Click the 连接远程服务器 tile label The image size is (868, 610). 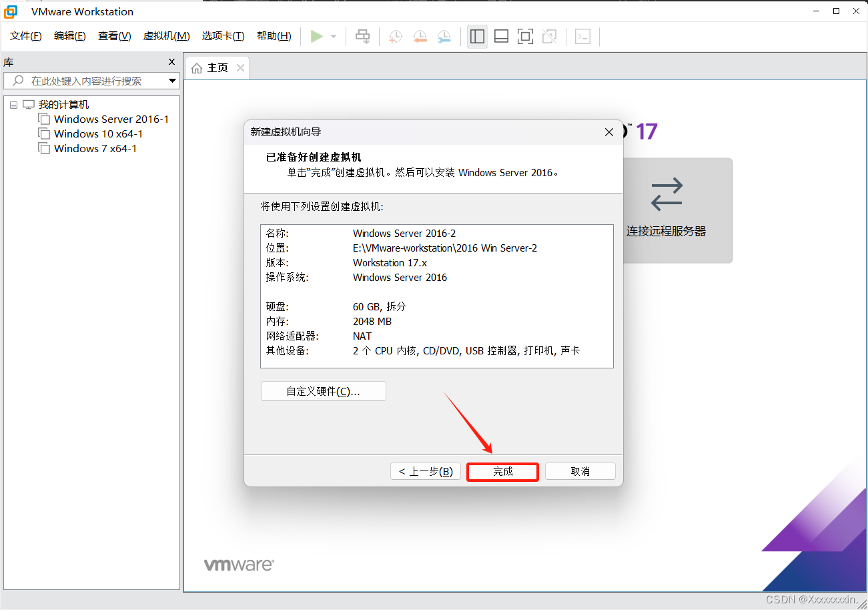[666, 232]
